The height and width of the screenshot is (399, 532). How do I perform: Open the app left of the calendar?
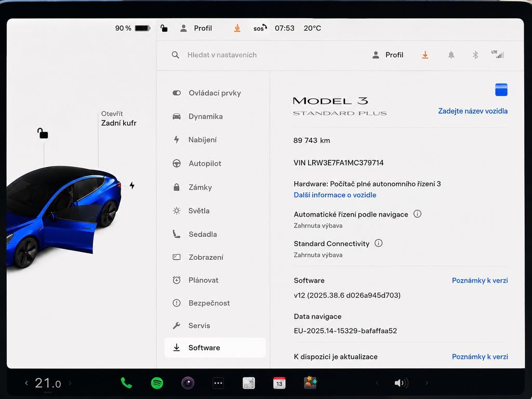click(249, 383)
